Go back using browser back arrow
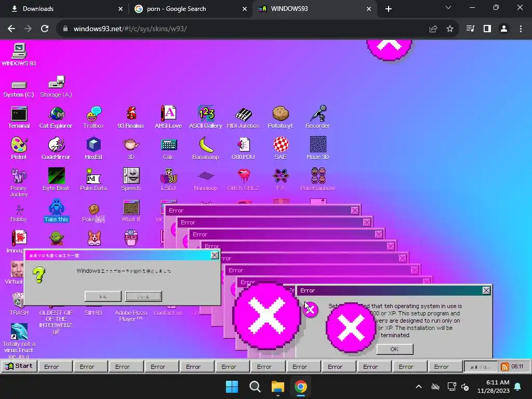532x399 pixels. [x=11, y=29]
